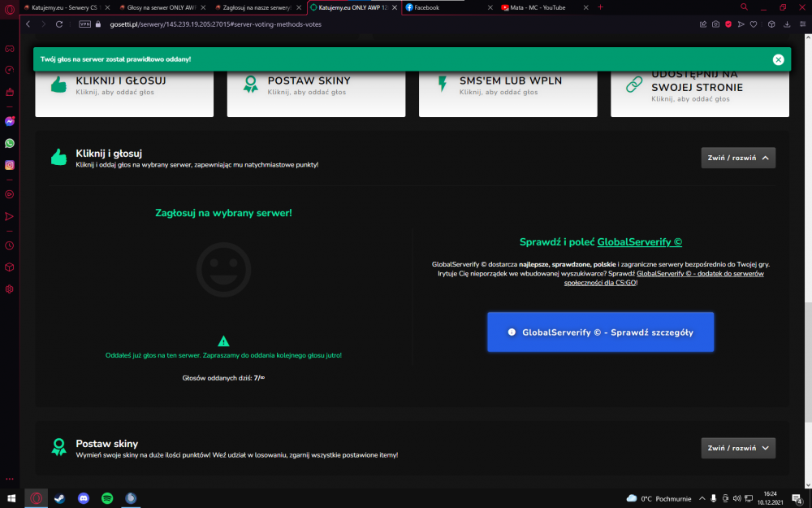The height and width of the screenshot is (508, 812).
Task: Open GX Control speedometer icon in sidebar
Action: click(x=9, y=70)
